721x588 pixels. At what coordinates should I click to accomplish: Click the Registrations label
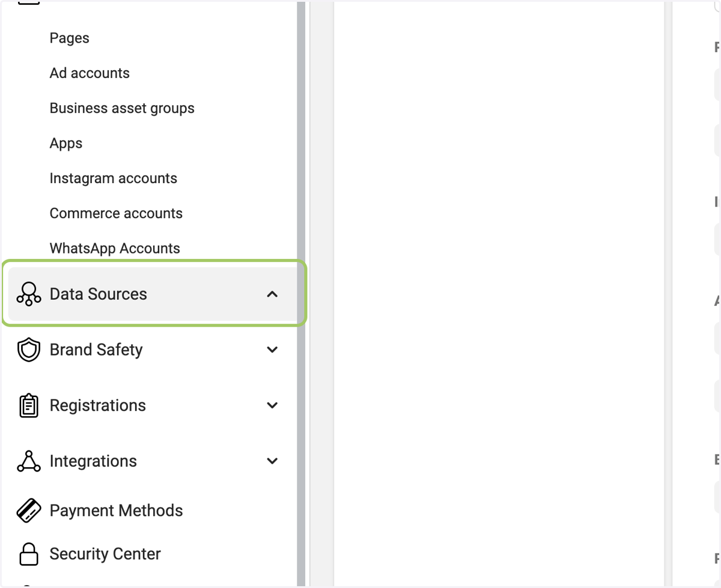pyautogui.click(x=98, y=405)
